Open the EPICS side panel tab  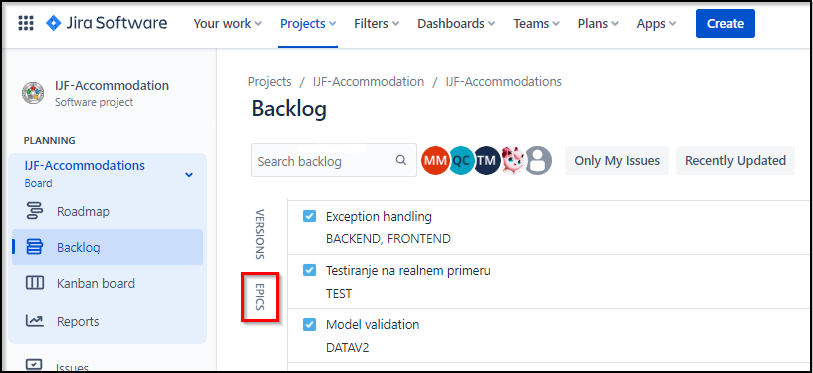[x=260, y=297]
